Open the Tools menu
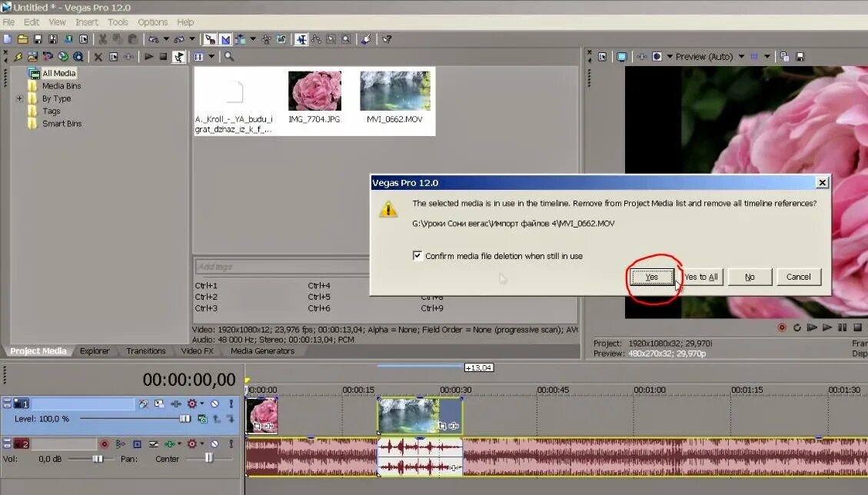This screenshot has width=868, height=495. point(118,22)
